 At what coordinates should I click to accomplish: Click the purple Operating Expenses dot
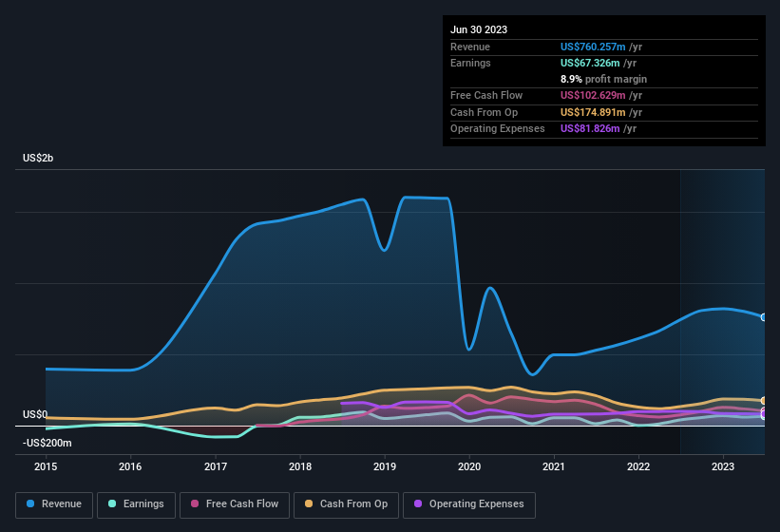coord(418,503)
